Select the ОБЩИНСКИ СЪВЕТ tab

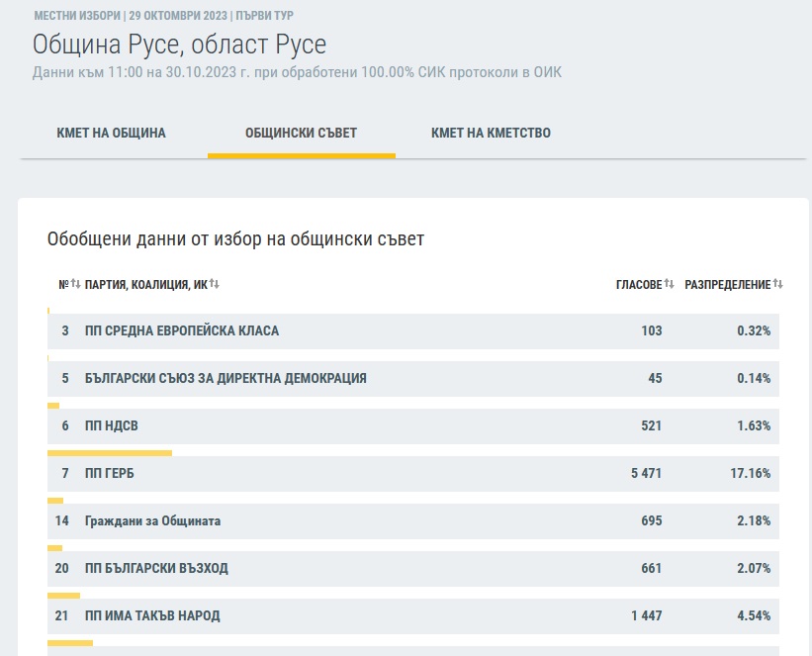(x=301, y=133)
